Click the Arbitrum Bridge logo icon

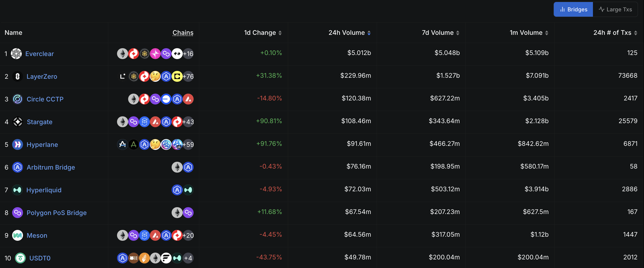(17, 167)
